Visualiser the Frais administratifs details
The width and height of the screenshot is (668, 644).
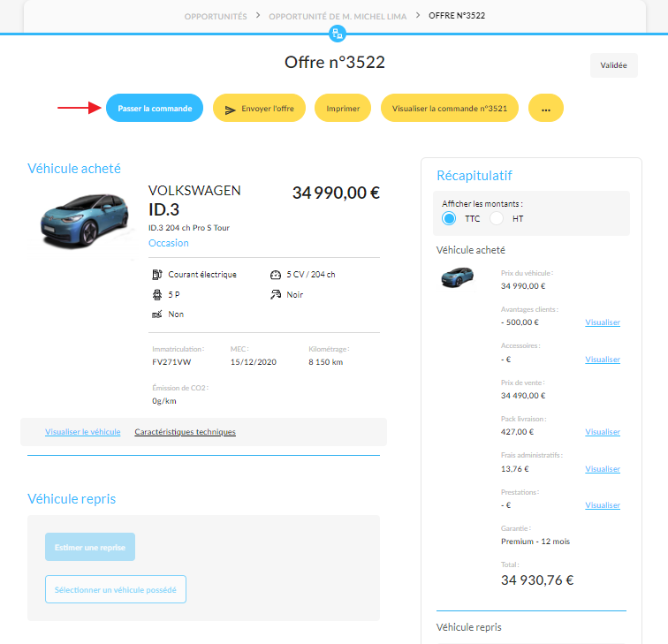[603, 469]
